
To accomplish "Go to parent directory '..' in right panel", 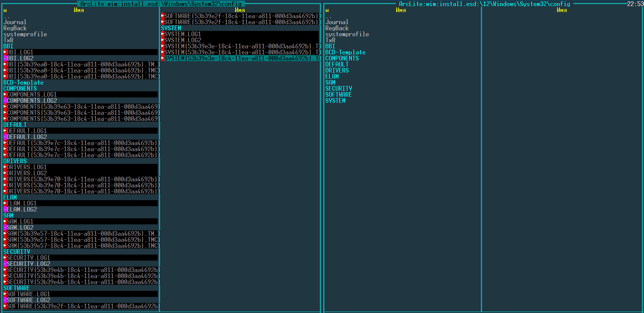I will (x=328, y=16).
